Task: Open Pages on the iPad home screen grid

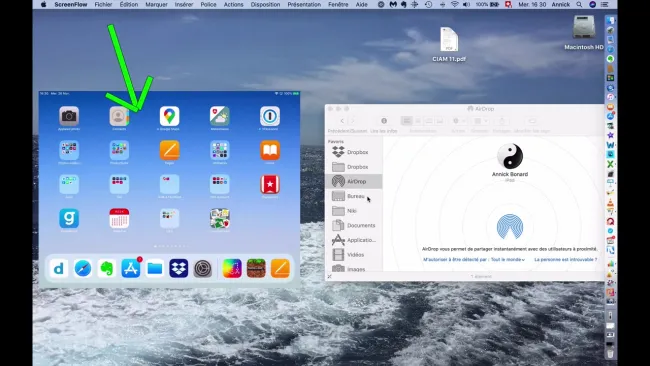Action: (x=170, y=150)
